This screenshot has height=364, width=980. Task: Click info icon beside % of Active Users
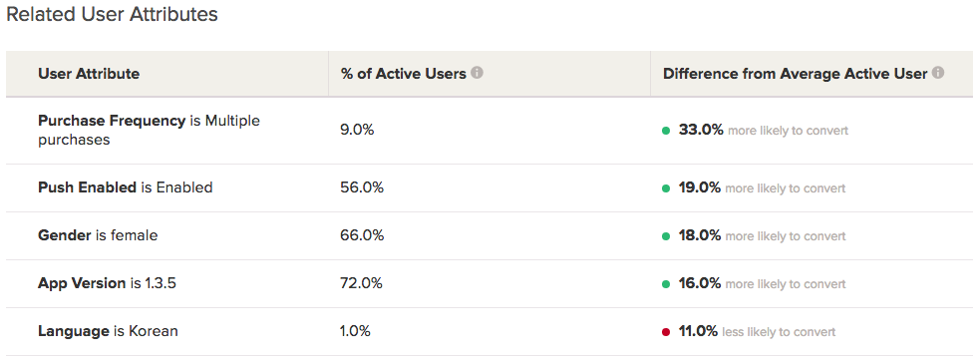tap(477, 73)
